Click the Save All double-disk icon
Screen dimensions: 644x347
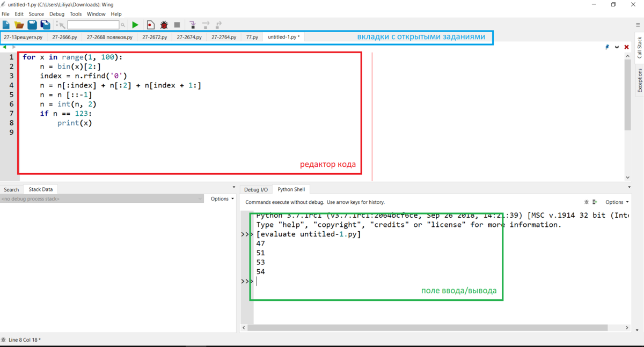(x=46, y=25)
